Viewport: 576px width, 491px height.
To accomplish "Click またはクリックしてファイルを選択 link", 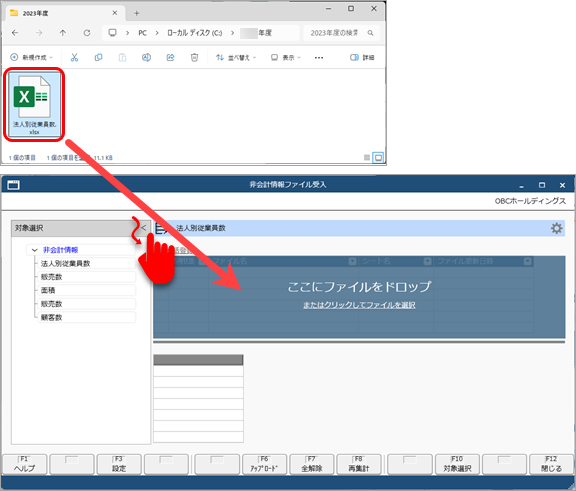I will [359, 305].
